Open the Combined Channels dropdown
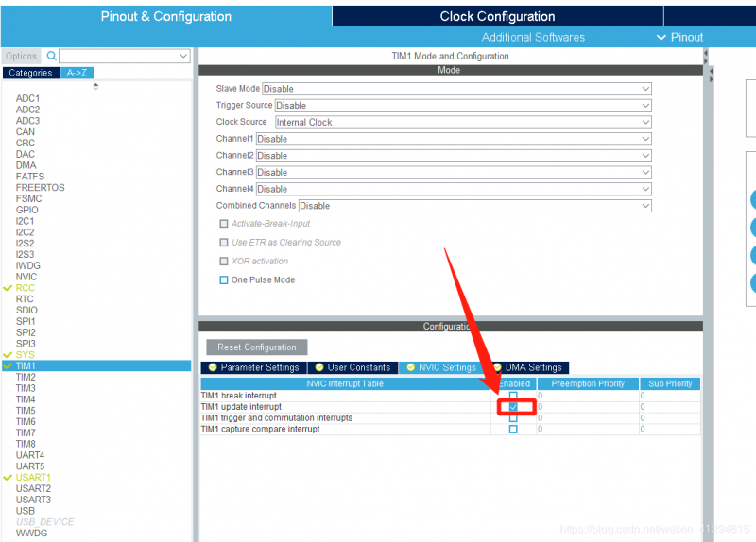This screenshot has width=756, height=542. tap(475, 206)
